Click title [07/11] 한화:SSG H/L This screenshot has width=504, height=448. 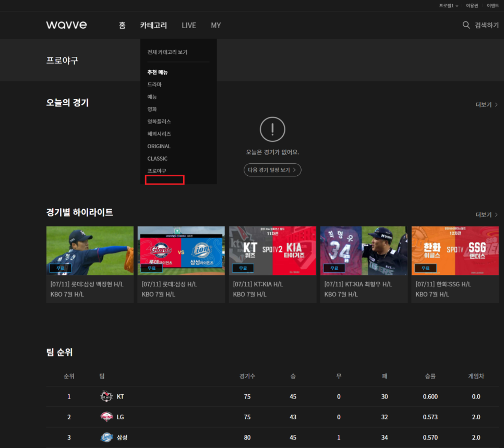(443, 284)
